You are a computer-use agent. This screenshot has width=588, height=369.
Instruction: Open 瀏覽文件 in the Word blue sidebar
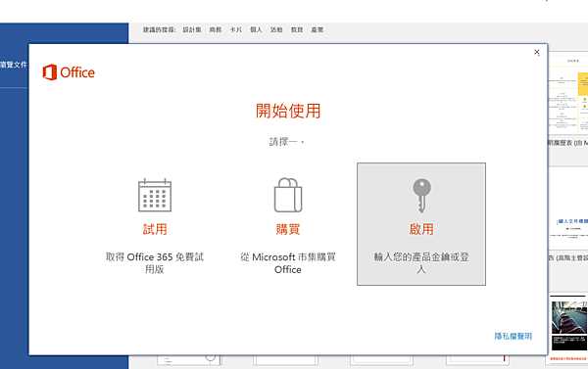point(14,65)
